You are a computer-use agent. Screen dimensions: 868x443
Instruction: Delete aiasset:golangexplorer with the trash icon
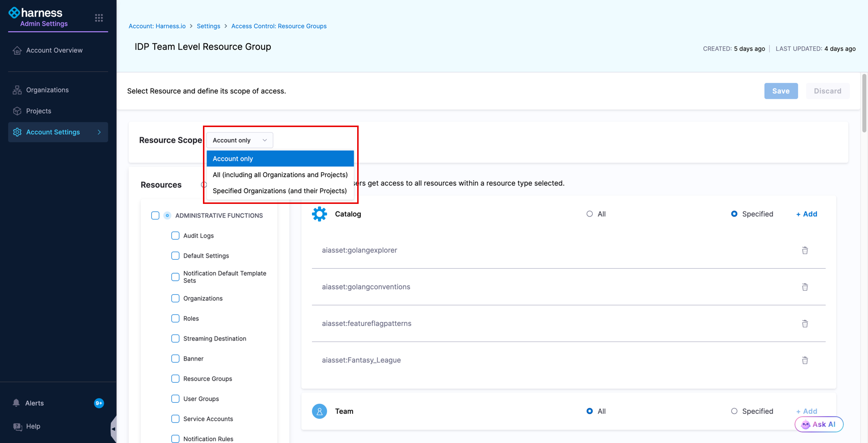(x=805, y=250)
